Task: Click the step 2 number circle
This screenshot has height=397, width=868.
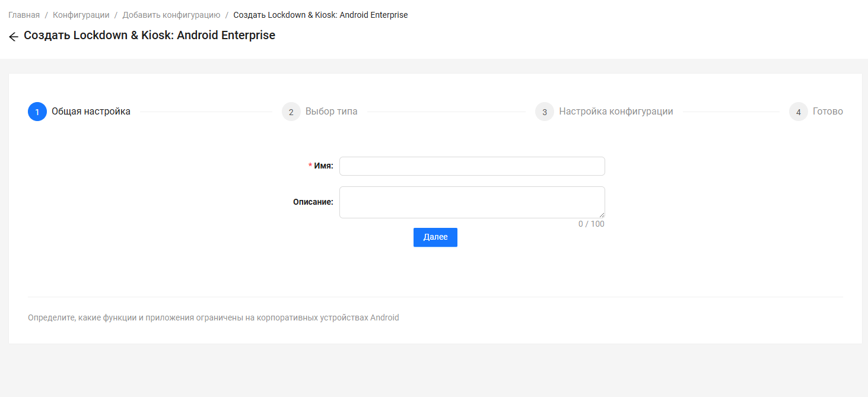Action: (291, 112)
